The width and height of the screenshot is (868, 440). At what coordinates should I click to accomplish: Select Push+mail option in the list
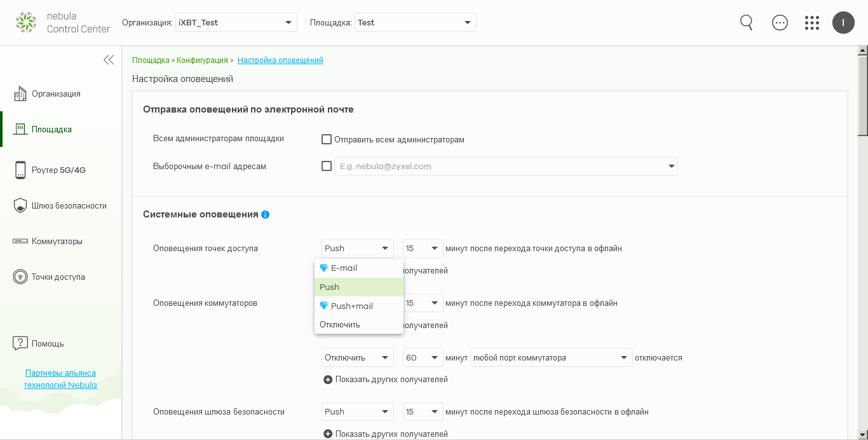(x=351, y=306)
